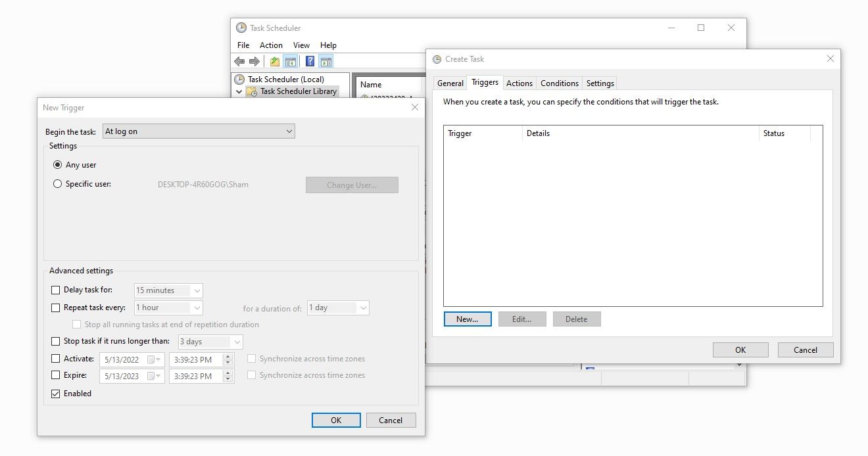
Task: Select Task Scheduler Library tree item
Action: coord(299,91)
